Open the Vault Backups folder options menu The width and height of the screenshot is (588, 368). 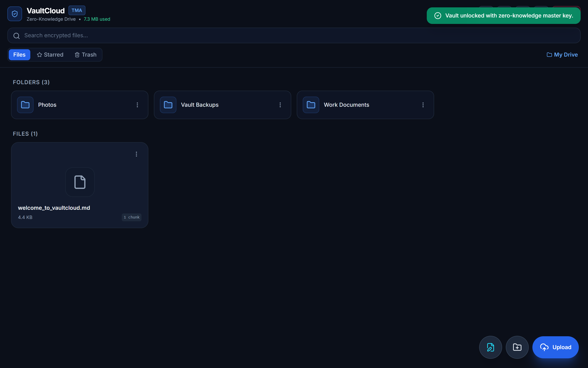click(280, 105)
